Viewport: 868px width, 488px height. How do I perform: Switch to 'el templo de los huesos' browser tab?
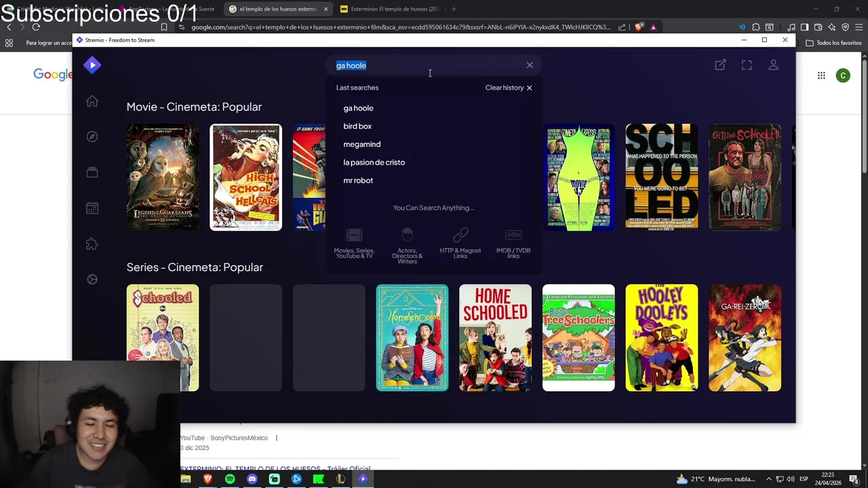pos(277,9)
